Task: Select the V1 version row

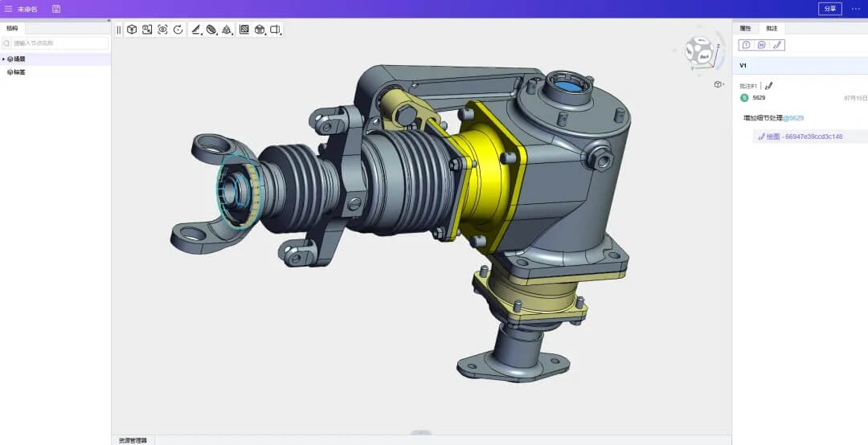Action: pyautogui.click(x=800, y=65)
